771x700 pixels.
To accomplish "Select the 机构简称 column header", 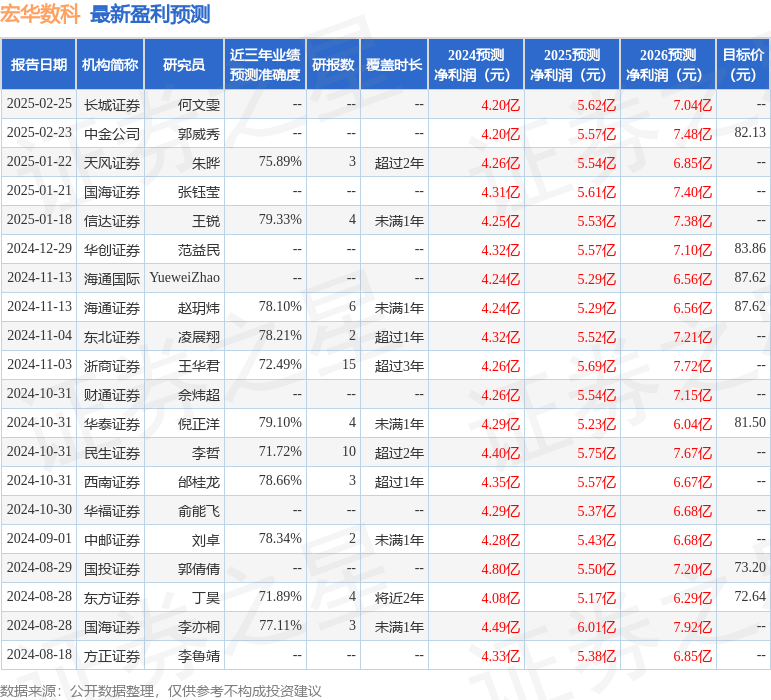I will click(110, 65).
